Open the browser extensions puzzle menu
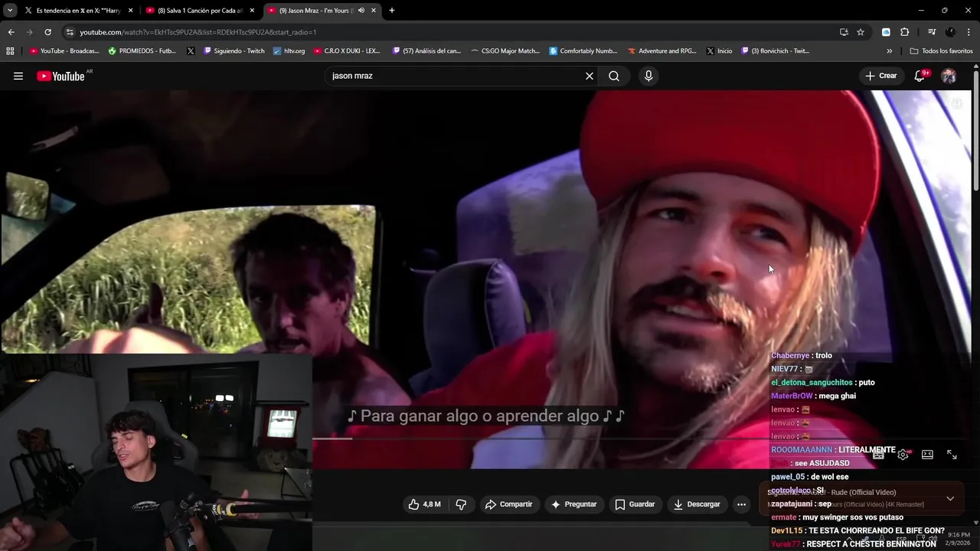The width and height of the screenshot is (980, 551). (905, 32)
